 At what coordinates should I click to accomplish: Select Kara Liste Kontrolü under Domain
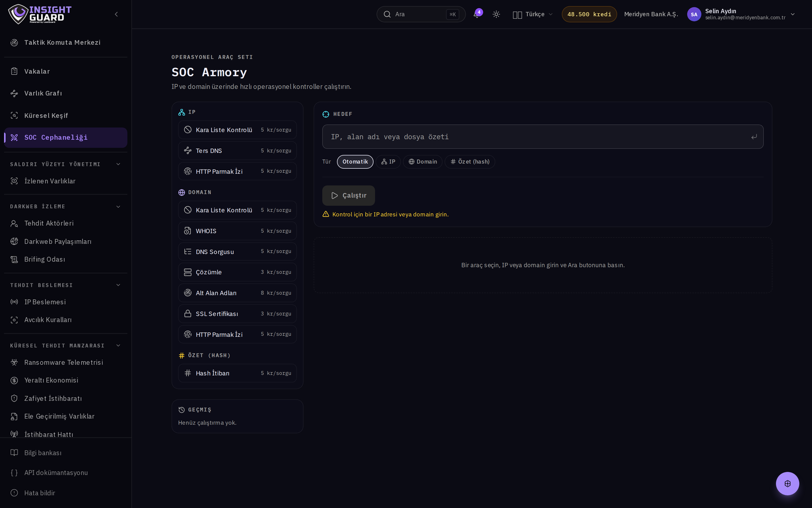(238, 210)
